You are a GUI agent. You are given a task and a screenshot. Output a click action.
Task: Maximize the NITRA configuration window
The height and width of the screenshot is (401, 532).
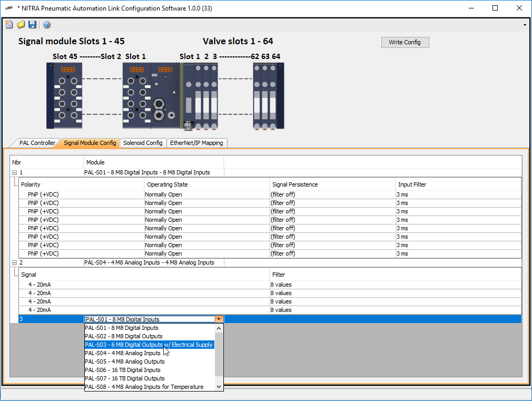495,8
